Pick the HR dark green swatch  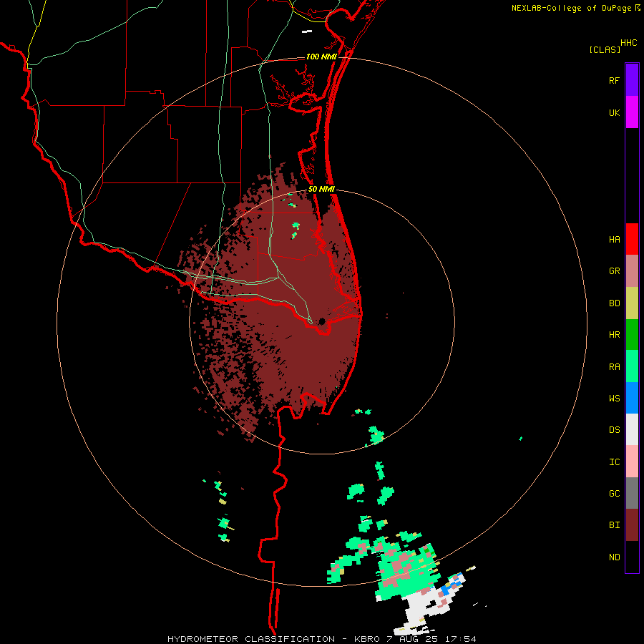click(x=632, y=335)
